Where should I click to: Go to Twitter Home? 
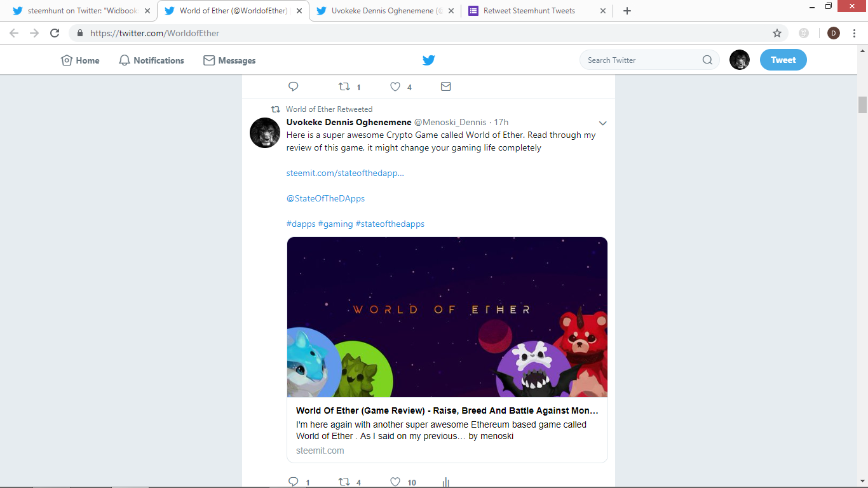80,60
